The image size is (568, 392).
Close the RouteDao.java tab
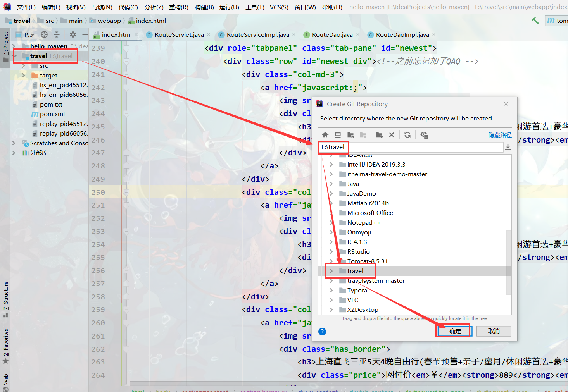tap(357, 34)
